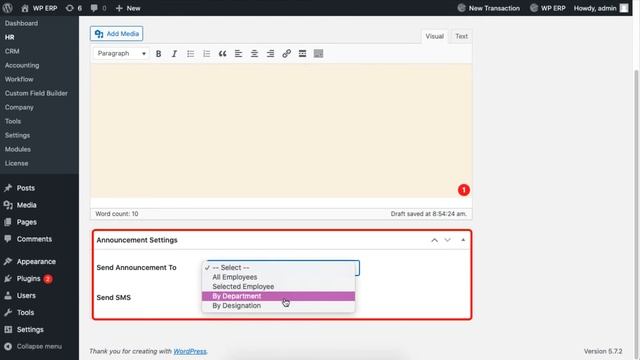Choose Selected Employee option
Viewport: 640px width, 360px height.
click(x=278, y=287)
